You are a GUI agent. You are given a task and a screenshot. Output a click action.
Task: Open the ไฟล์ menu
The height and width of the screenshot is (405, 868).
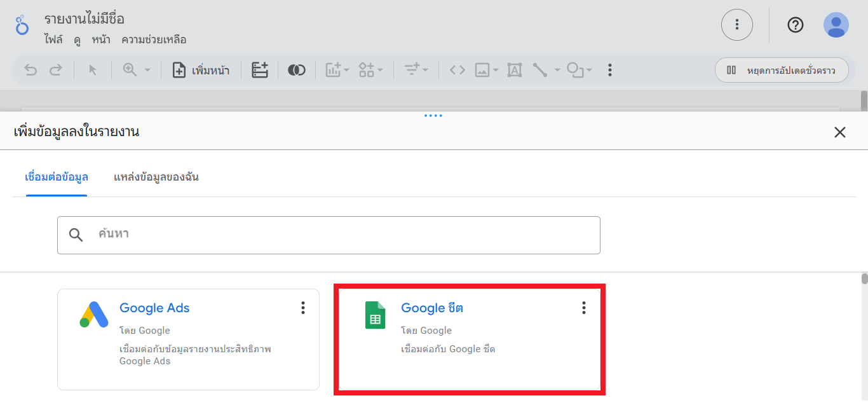tap(54, 39)
